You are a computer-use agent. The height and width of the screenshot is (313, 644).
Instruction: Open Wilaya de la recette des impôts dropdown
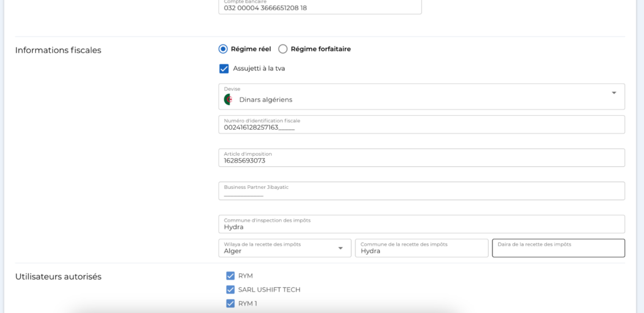pos(285,248)
